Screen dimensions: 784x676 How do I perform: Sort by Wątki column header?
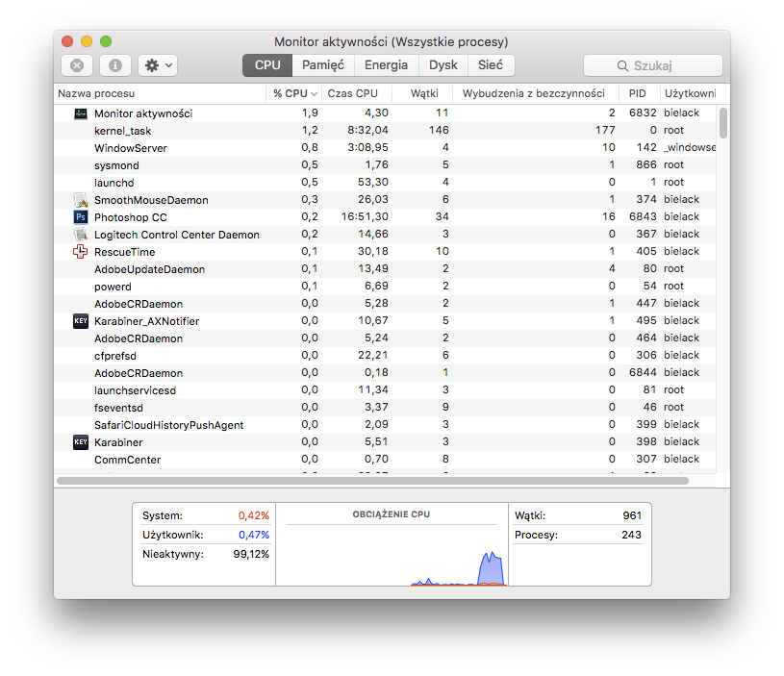424,93
